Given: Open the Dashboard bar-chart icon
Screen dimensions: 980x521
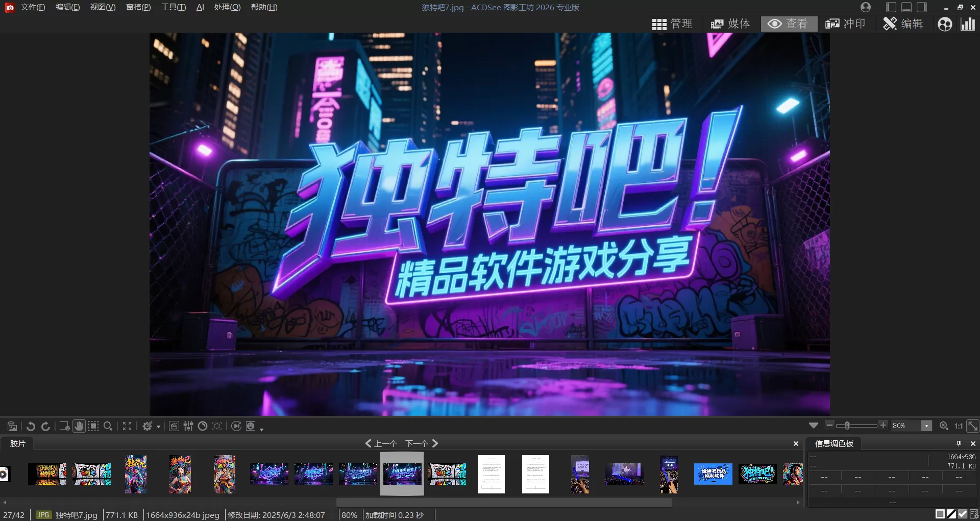Looking at the screenshot, I should [x=968, y=24].
